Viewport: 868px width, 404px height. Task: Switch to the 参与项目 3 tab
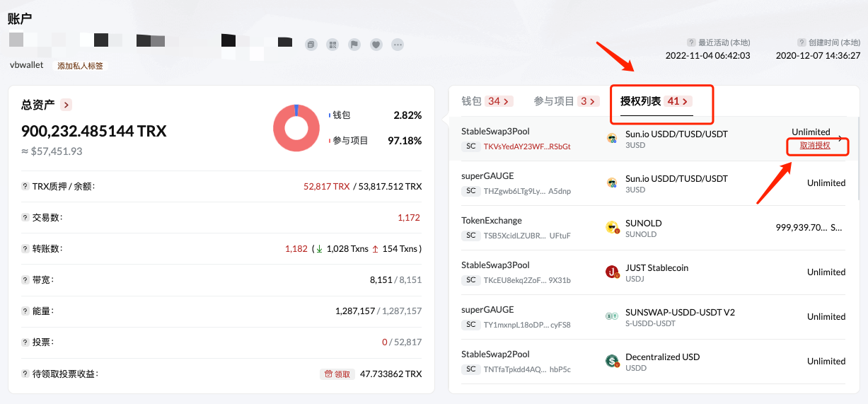(x=566, y=101)
